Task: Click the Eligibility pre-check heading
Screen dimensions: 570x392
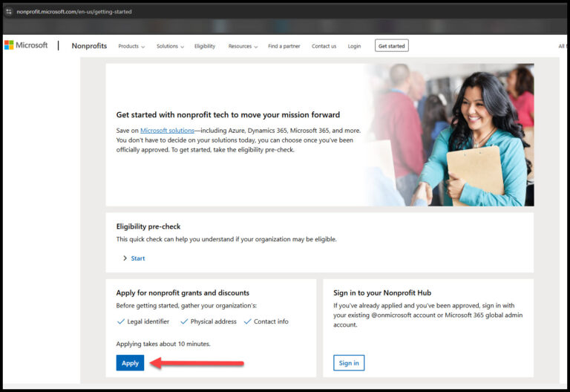Action: click(x=148, y=226)
